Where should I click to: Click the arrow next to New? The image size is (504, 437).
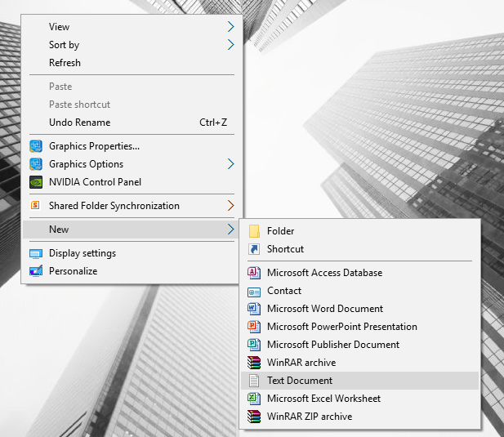coord(230,230)
